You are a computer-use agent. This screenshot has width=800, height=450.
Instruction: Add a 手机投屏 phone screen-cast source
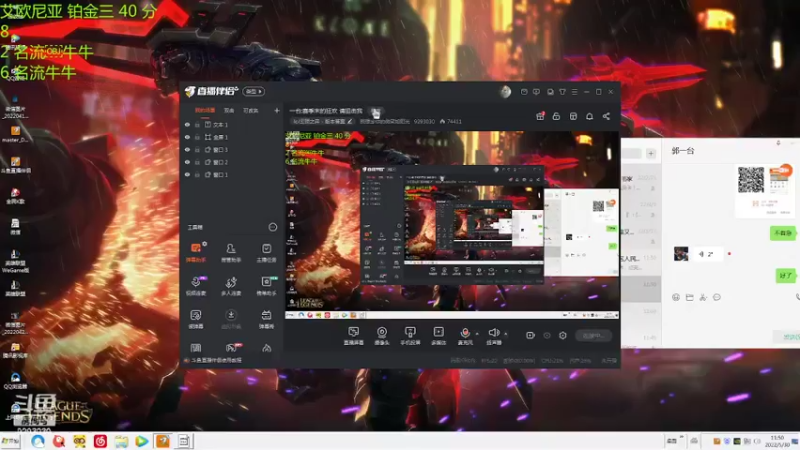click(410, 336)
